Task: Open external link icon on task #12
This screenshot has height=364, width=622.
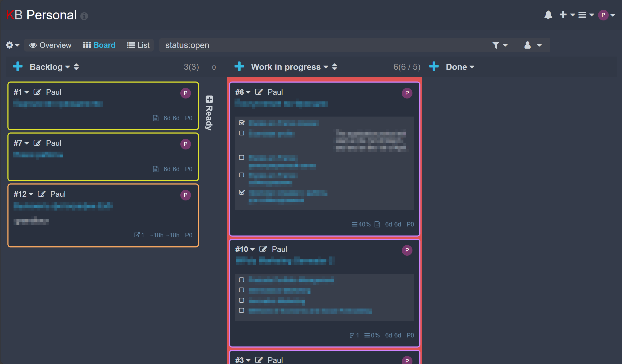Action: click(x=139, y=235)
